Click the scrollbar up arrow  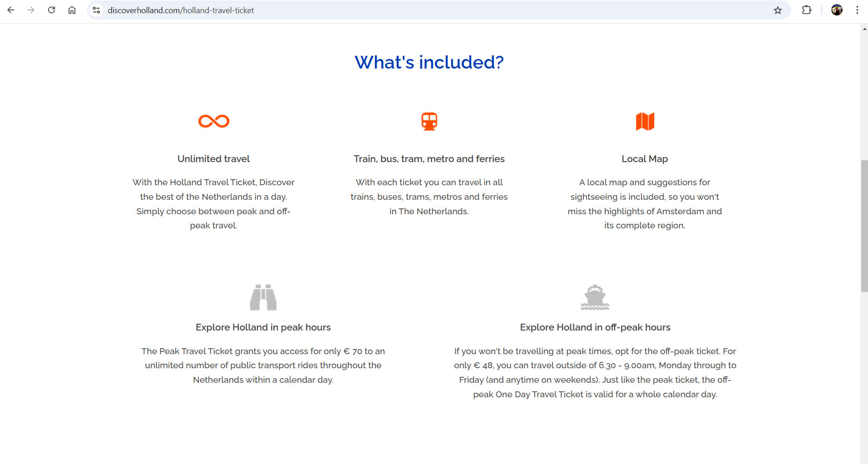point(864,29)
